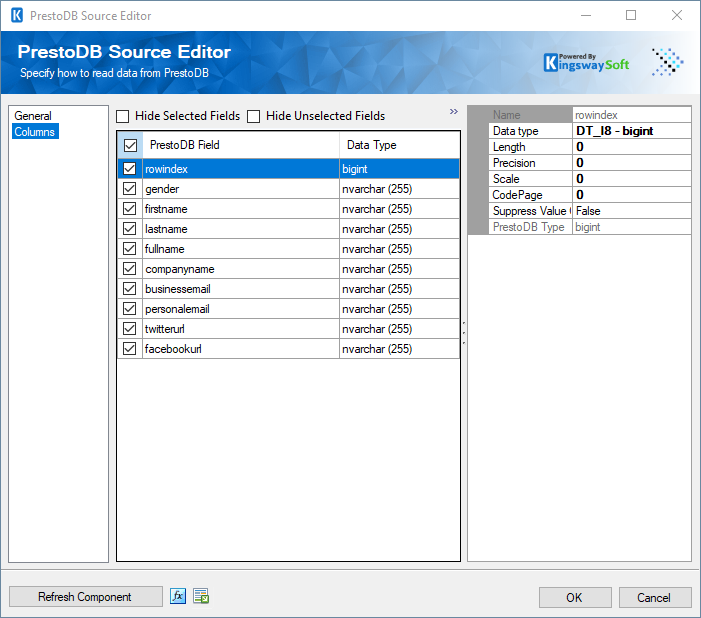The height and width of the screenshot is (618, 701).
Task: Uncheck the companyname field checkbox
Action: tap(130, 269)
